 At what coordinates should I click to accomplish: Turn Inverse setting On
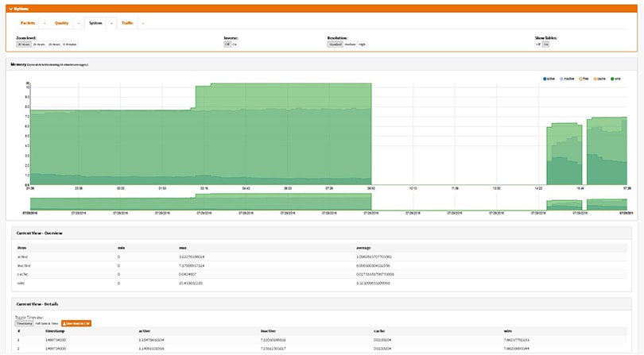[x=235, y=44]
